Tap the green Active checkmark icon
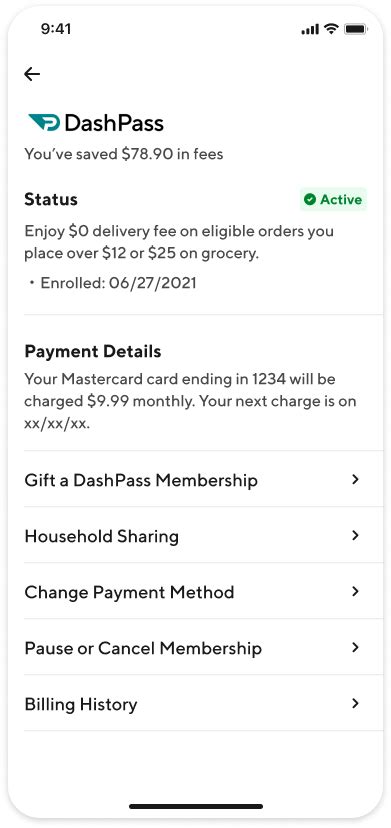 click(310, 200)
